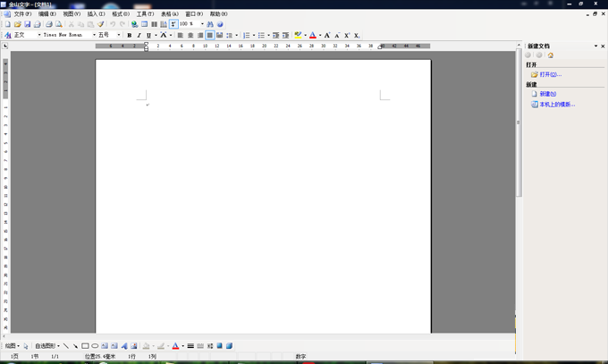The height and width of the screenshot is (364, 608).
Task: Open the Format menu
Action: click(x=121, y=14)
